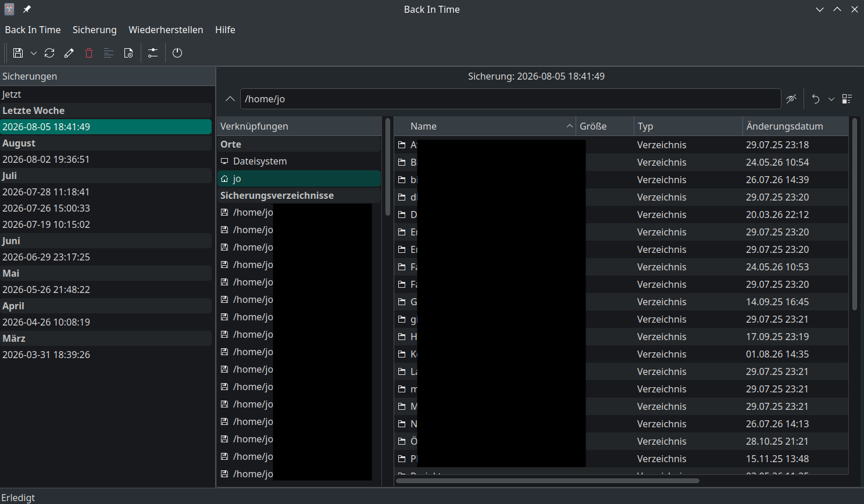Click the Dateisystem computer icon
This screenshot has height=504, width=864.
tap(224, 161)
